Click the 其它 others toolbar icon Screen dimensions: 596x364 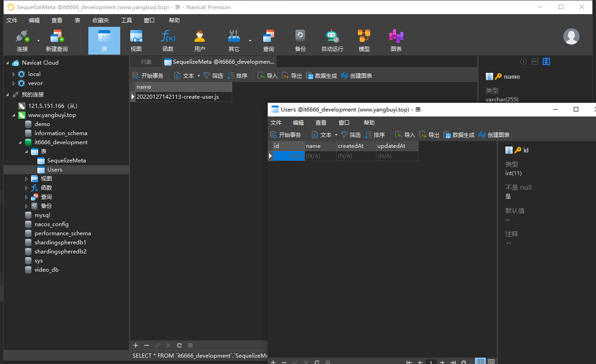(234, 41)
